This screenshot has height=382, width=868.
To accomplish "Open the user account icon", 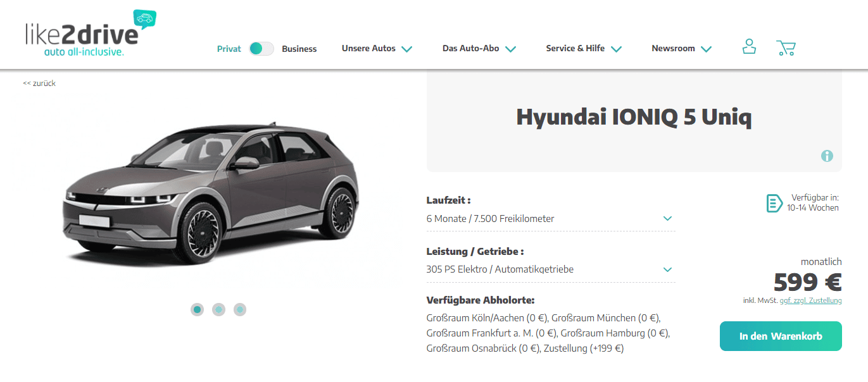I will [x=749, y=47].
